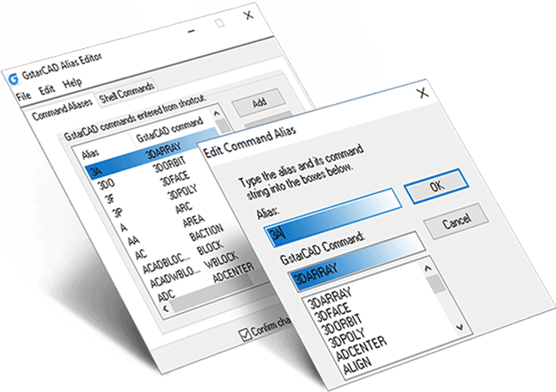The height and width of the screenshot is (392, 556).
Task: Select the 3DO alias row
Action: pyautogui.click(x=106, y=184)
